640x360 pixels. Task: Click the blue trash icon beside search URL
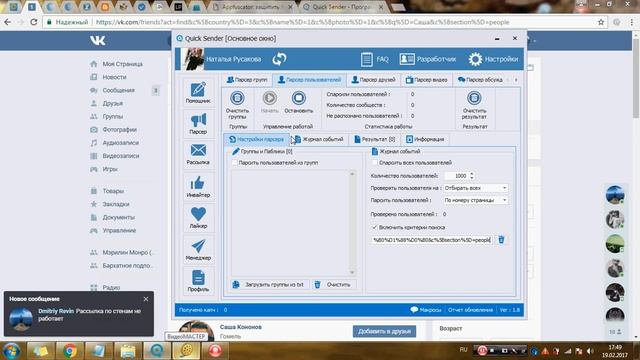coord(501,240)
